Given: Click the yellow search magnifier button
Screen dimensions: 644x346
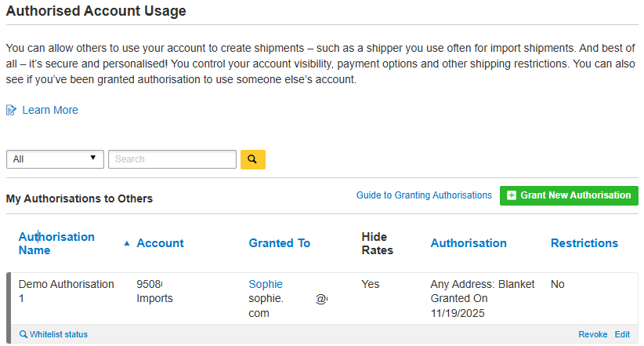Looking at the screenshot, I should click(x=252, y=159).
